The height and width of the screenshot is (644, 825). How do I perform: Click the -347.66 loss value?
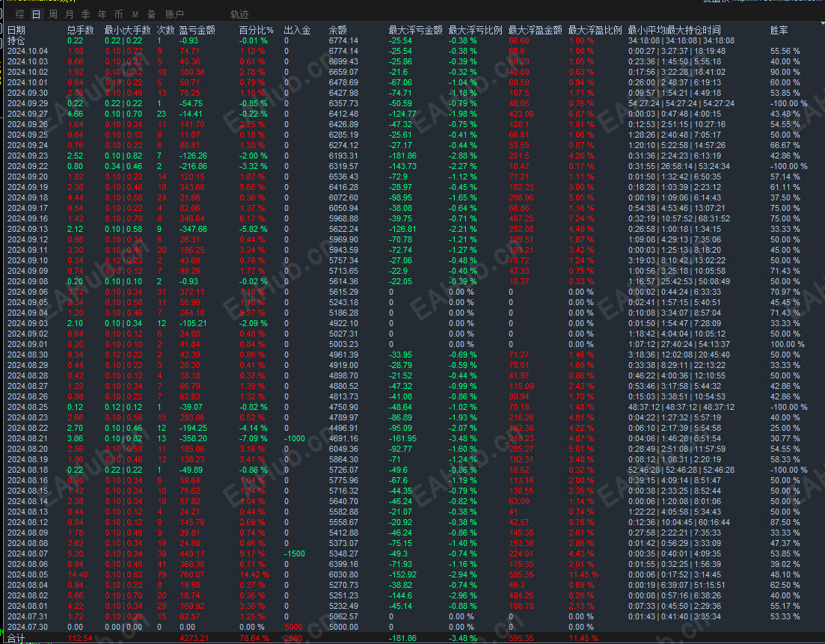(193, 229)
